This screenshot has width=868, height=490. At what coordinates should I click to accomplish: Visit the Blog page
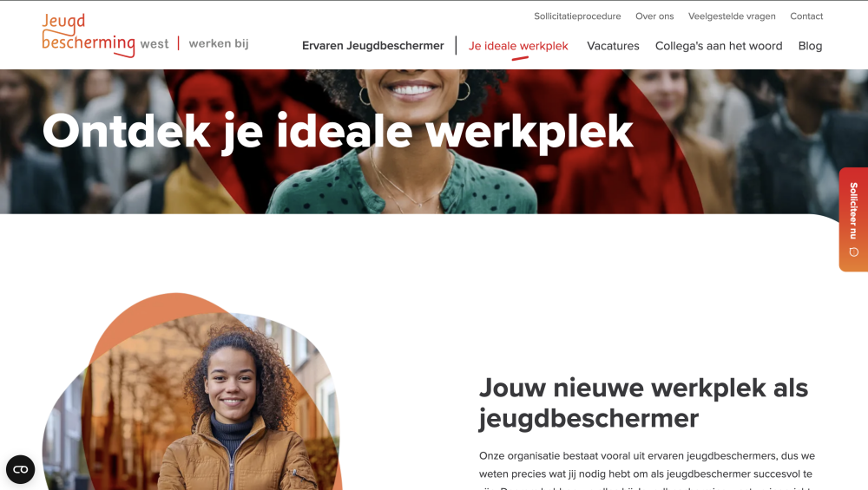[x=810, y=46]
